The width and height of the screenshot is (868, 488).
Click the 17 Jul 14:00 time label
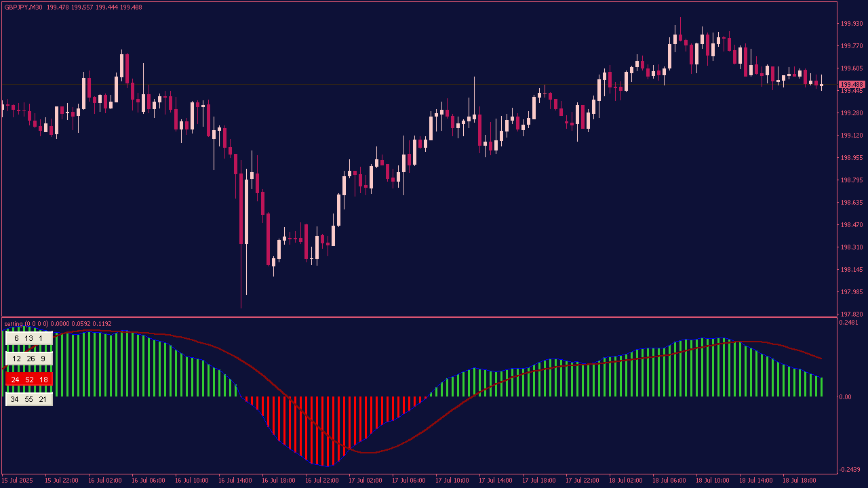coord(495,481)
